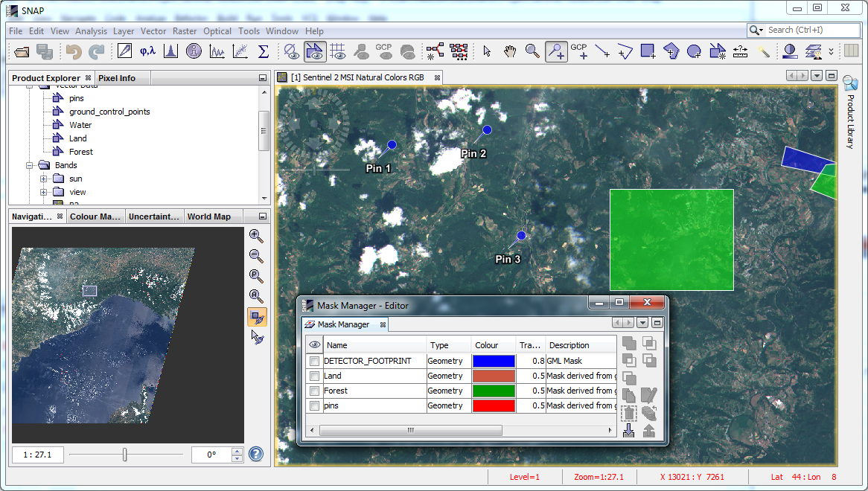Click the Search input field

[x=811, y=30]
